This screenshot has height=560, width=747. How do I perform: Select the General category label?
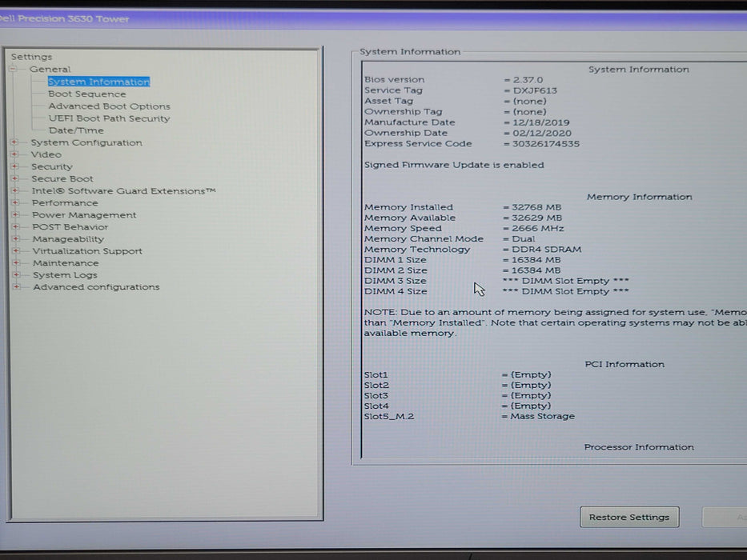(x=50, y=69)
